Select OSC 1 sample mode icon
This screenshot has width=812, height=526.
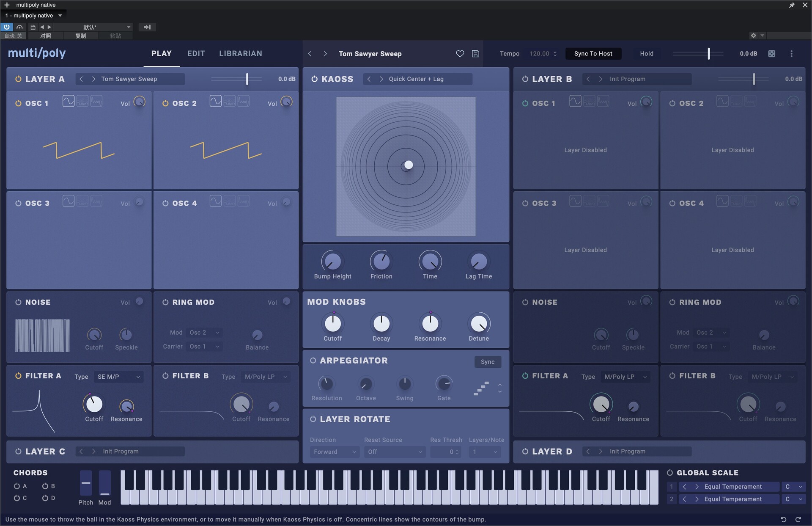(x=96, y=101)
